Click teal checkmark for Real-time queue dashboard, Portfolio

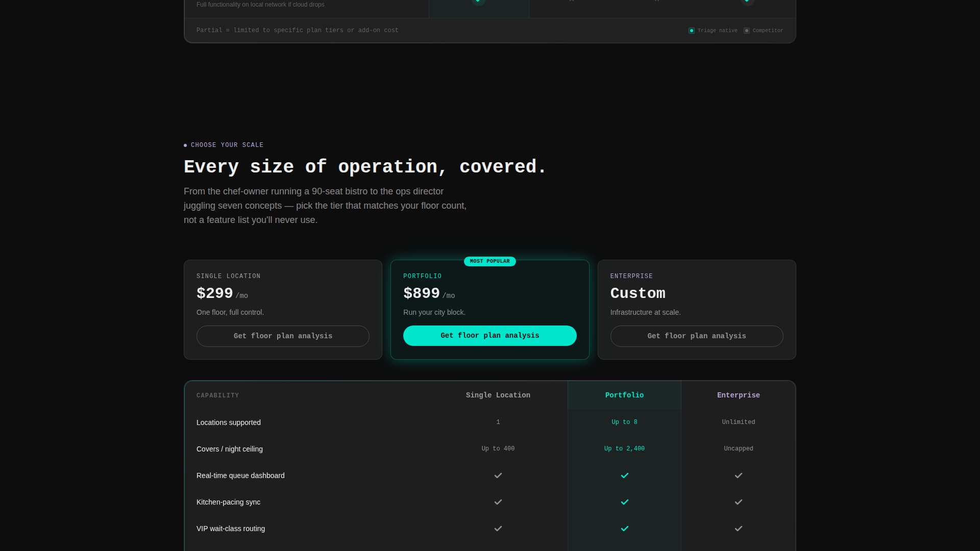[625, 475]
